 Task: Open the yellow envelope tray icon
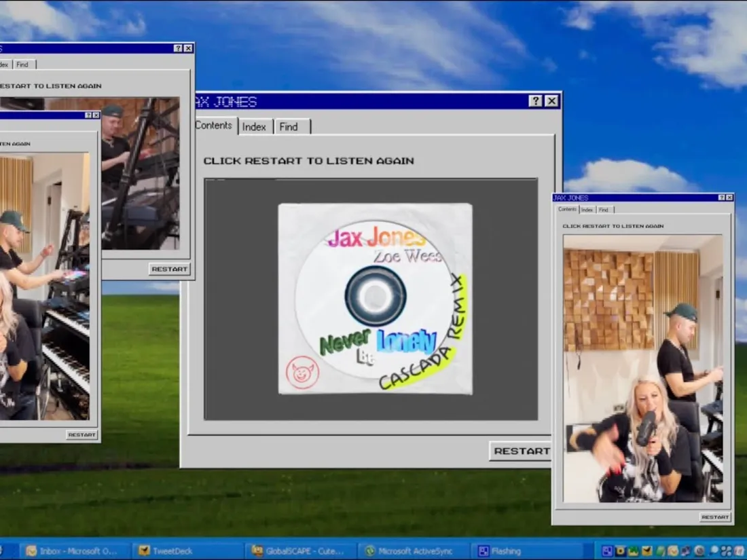click(647, 551)
